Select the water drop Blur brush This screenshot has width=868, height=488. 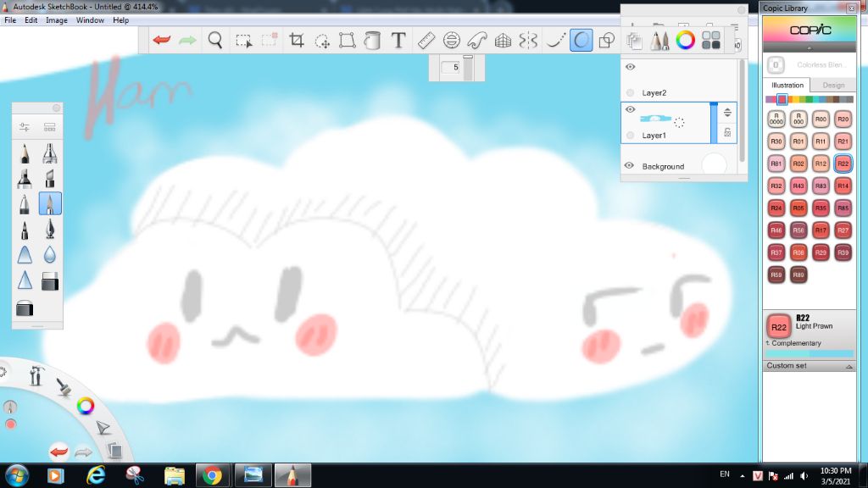click(50, 254)
